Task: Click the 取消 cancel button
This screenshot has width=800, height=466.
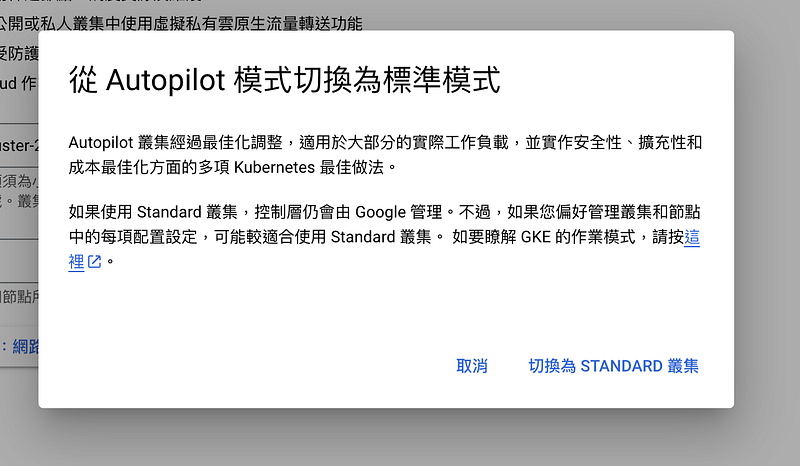Action: tap(471, 366)
